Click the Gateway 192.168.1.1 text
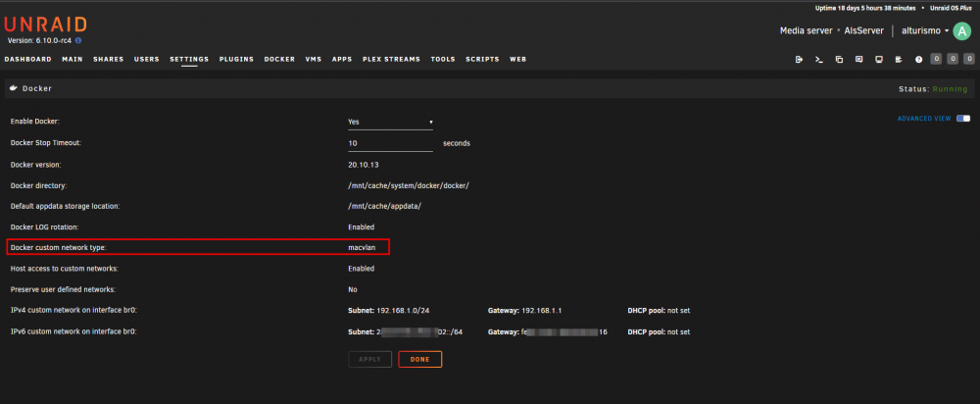This screenshot has width=980, height=404. point(525,310)
